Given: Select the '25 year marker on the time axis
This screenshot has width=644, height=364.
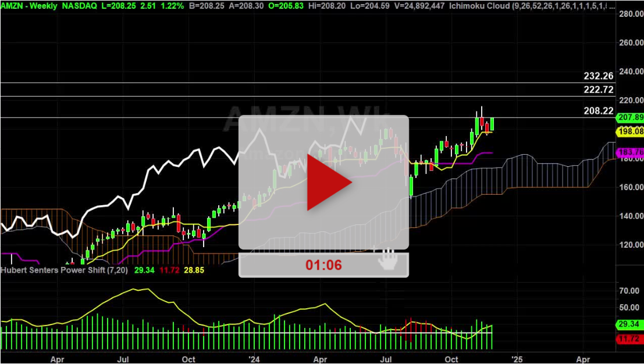Looking at the screenshot, I should tap(517, 360).
